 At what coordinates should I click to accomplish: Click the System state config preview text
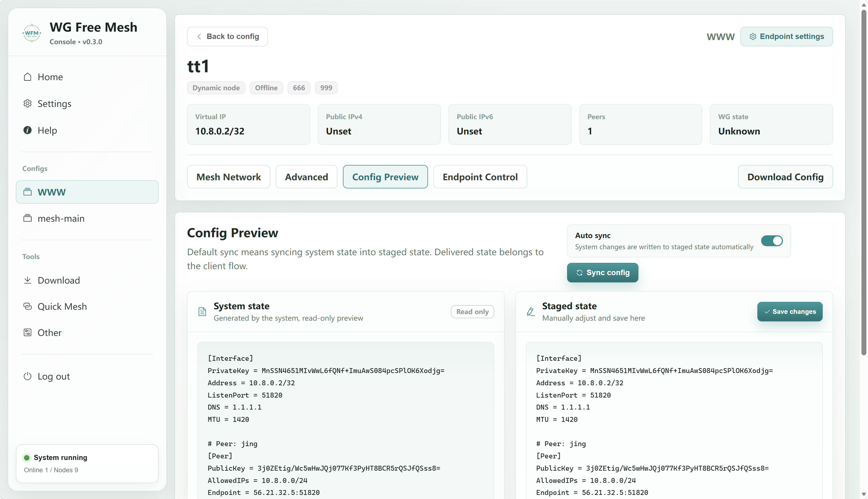346,420
